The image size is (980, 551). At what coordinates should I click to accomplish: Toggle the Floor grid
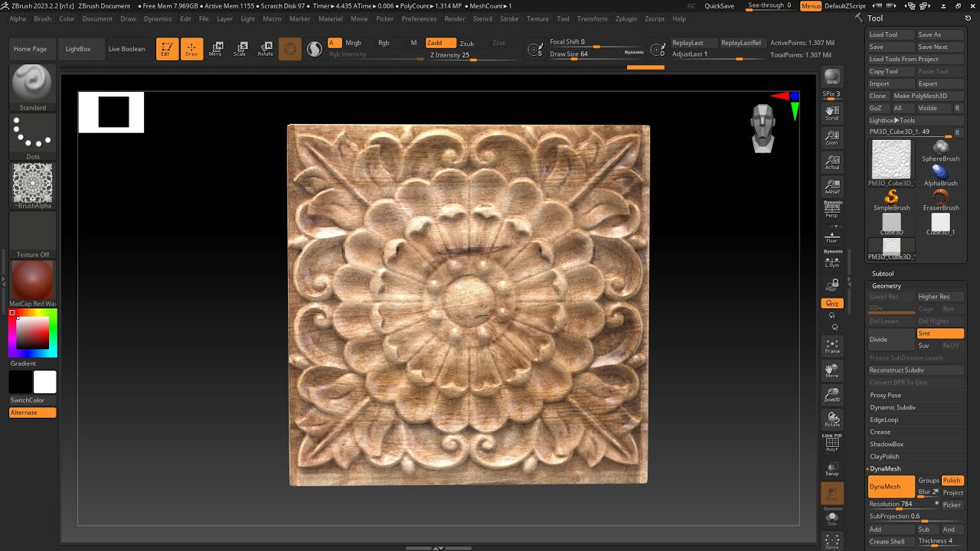tap(832, 236)
